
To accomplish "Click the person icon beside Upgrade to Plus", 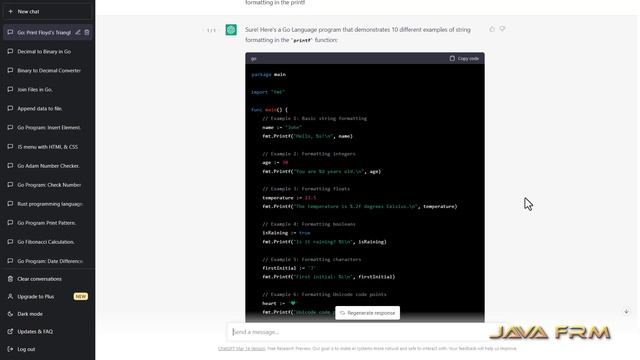I will [x=10, y=296].
